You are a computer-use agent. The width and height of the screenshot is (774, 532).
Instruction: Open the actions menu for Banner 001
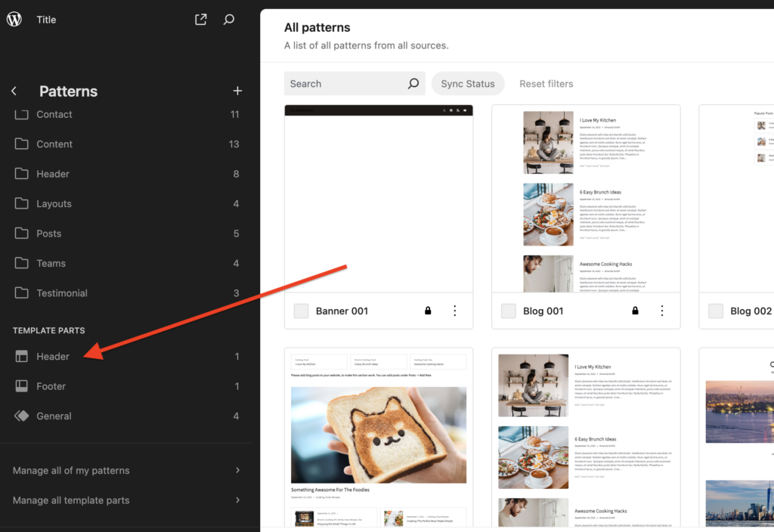coord(454,311)
